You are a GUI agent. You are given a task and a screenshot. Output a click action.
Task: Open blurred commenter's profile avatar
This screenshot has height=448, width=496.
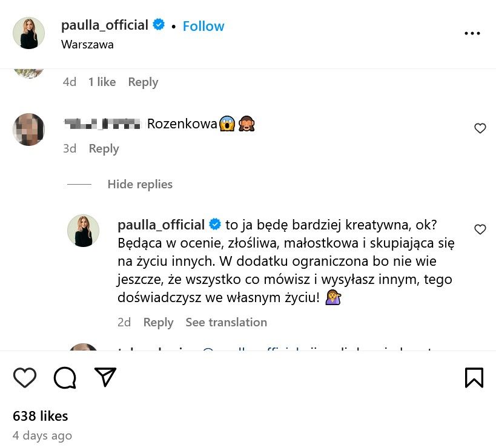[29, 130]
